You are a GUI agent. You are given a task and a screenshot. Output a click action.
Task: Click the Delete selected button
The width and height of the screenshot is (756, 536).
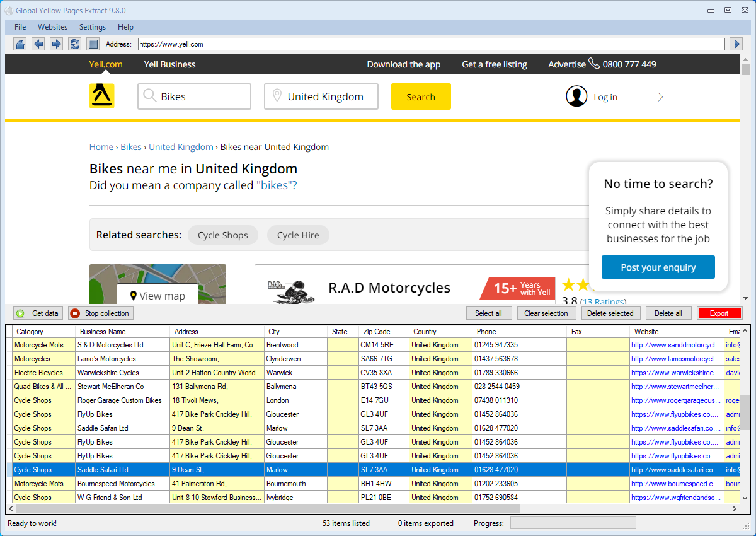click(610, 313)
